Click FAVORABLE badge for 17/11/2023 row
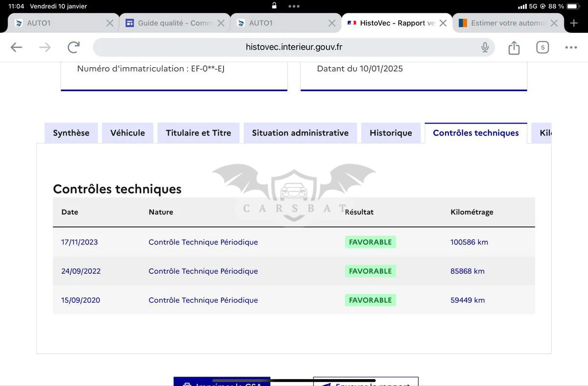 coord(370,242)
